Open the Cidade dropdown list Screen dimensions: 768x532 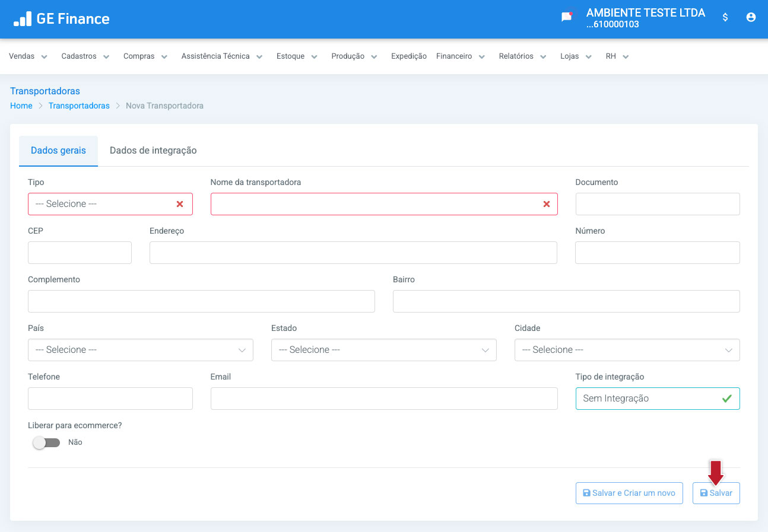(627, 350)
